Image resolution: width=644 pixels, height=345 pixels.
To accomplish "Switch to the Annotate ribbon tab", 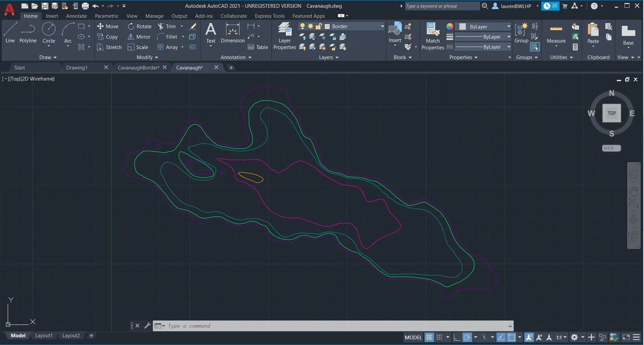I will coord(76,16).
